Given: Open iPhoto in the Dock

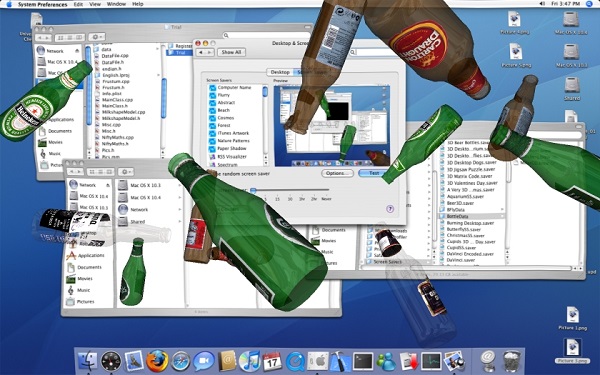Looking at the screenshot, I should (x=454, y=361).
